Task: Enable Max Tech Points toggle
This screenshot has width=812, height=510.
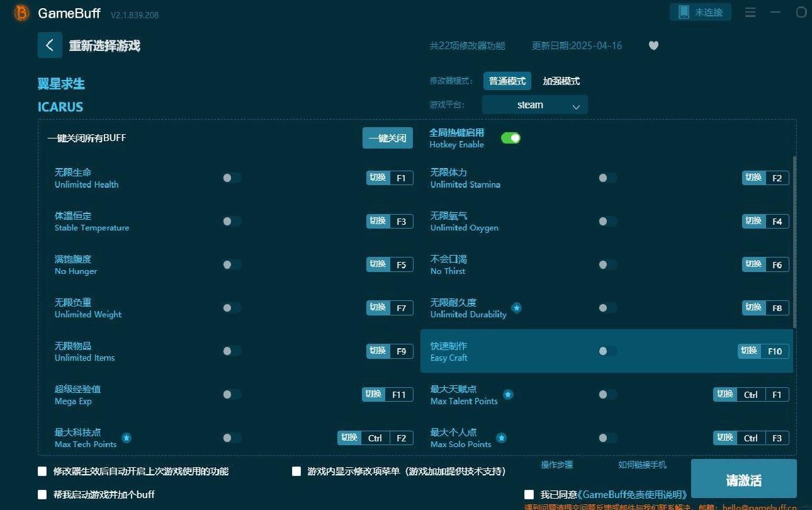Action: (x=232, y=438)
